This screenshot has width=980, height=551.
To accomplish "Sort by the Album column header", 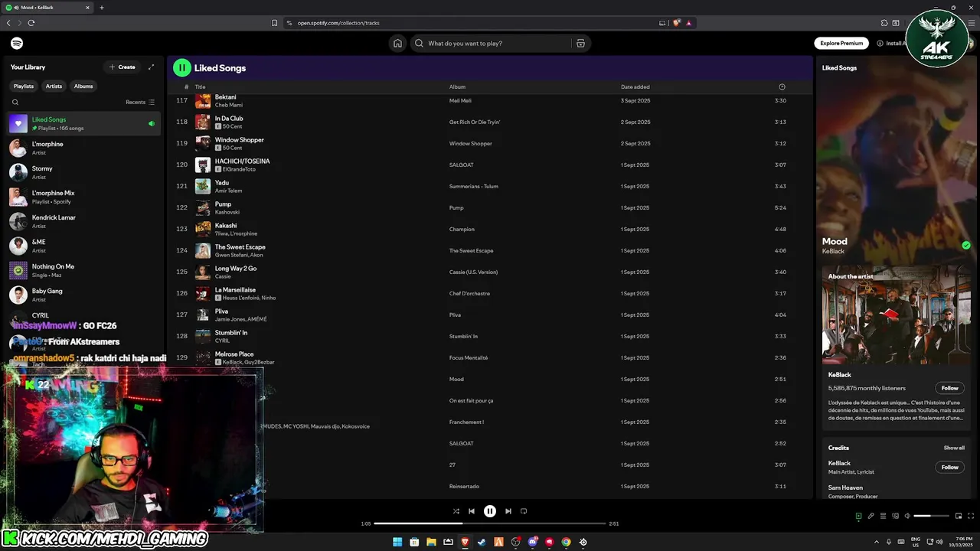I will (457, 86).
